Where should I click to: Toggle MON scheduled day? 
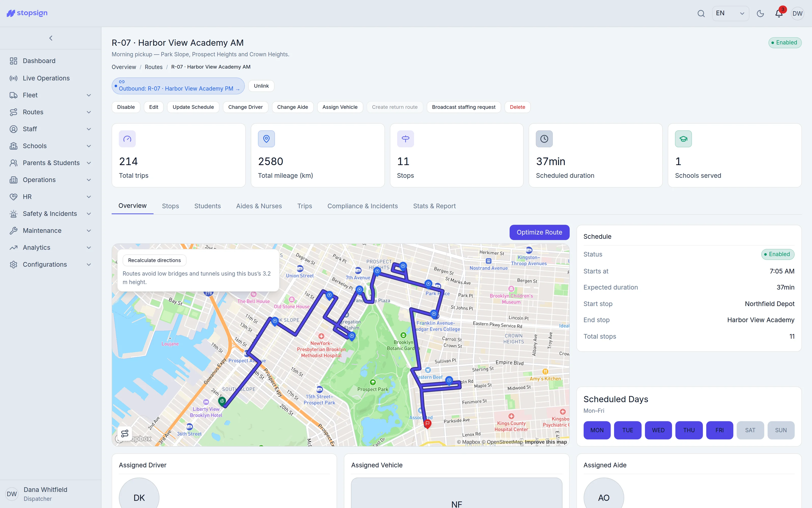click(x=597, y=430)
